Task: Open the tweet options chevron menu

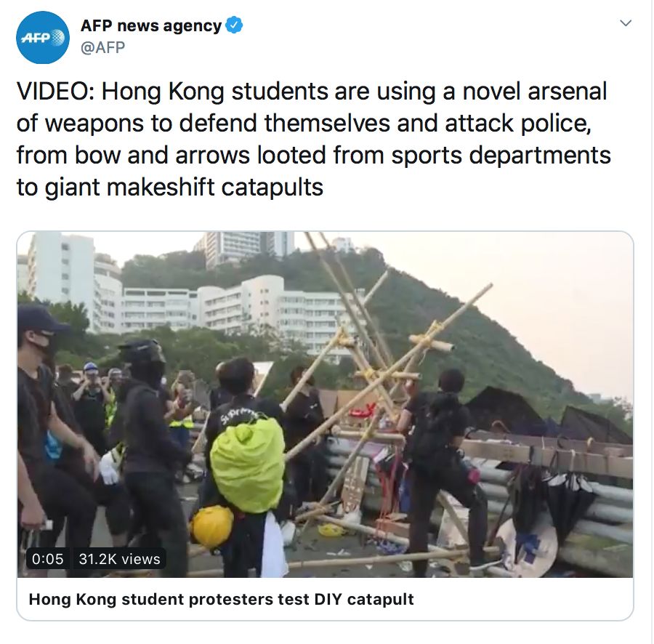Action: 626,23
